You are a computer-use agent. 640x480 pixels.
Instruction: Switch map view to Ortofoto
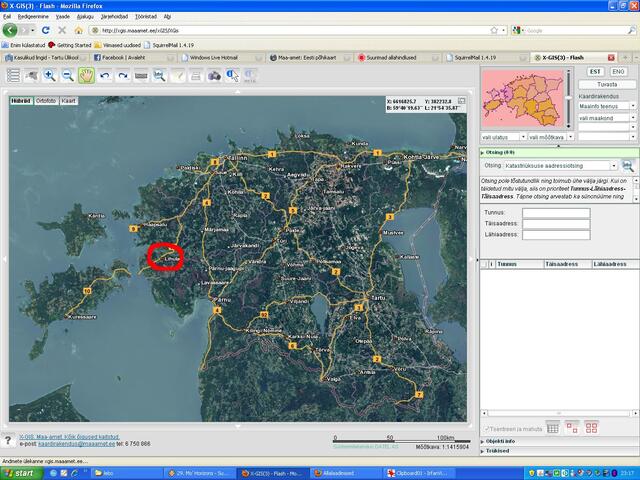pyautogui.click(x=46, y=101)
